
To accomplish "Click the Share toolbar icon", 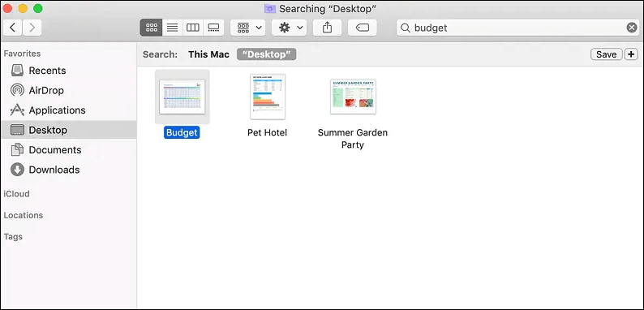I will tap(327, 28).
